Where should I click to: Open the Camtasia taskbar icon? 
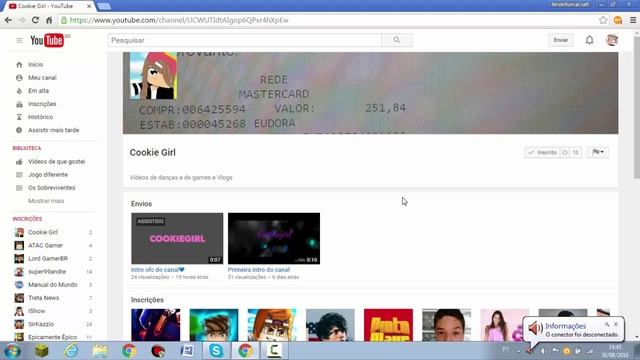(x=274, y=351)
